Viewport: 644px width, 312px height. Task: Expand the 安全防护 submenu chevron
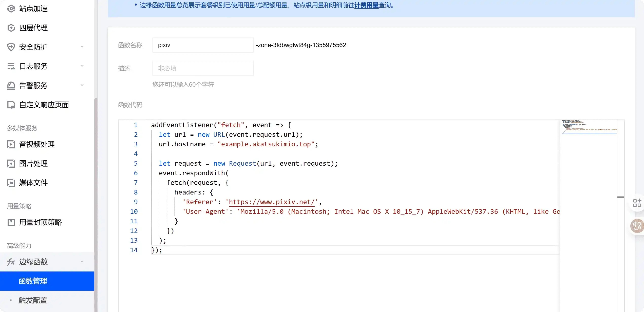(x=82, y=47)
